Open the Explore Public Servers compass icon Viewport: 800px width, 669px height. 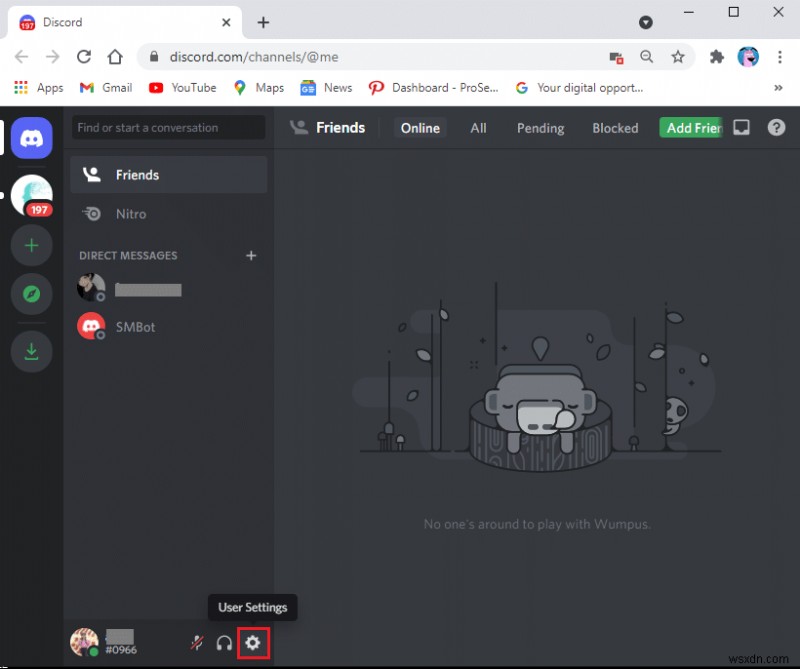point(31,294)
